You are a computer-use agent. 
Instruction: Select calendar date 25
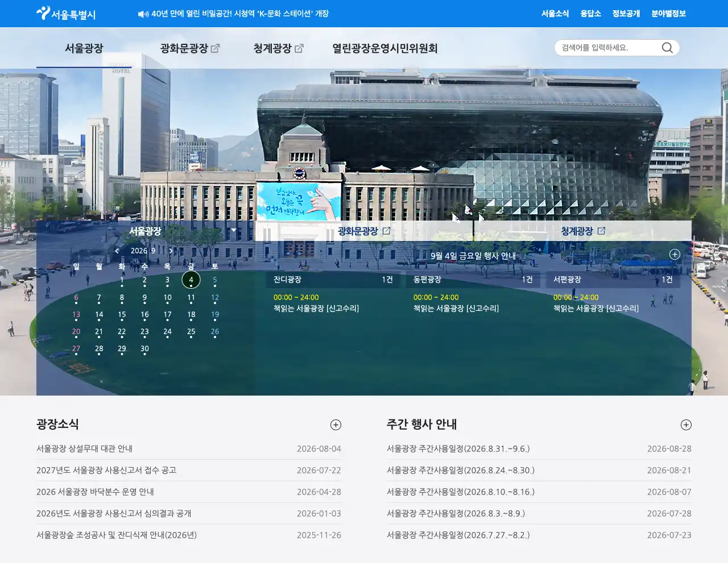click(191, 332)
